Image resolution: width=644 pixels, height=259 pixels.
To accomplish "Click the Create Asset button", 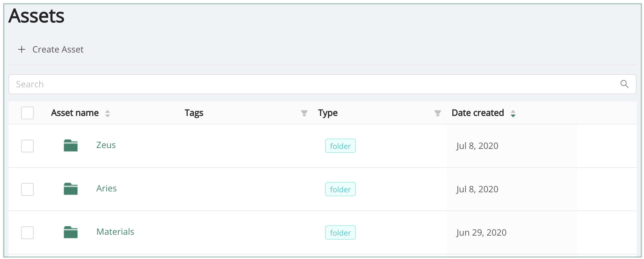I will [x=58, y=50].
